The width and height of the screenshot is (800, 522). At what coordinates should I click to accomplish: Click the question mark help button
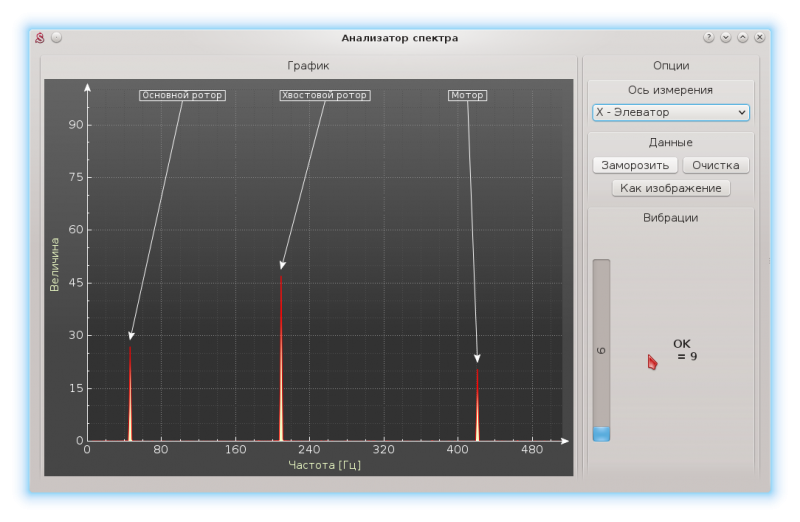click(x=709, y=38)
